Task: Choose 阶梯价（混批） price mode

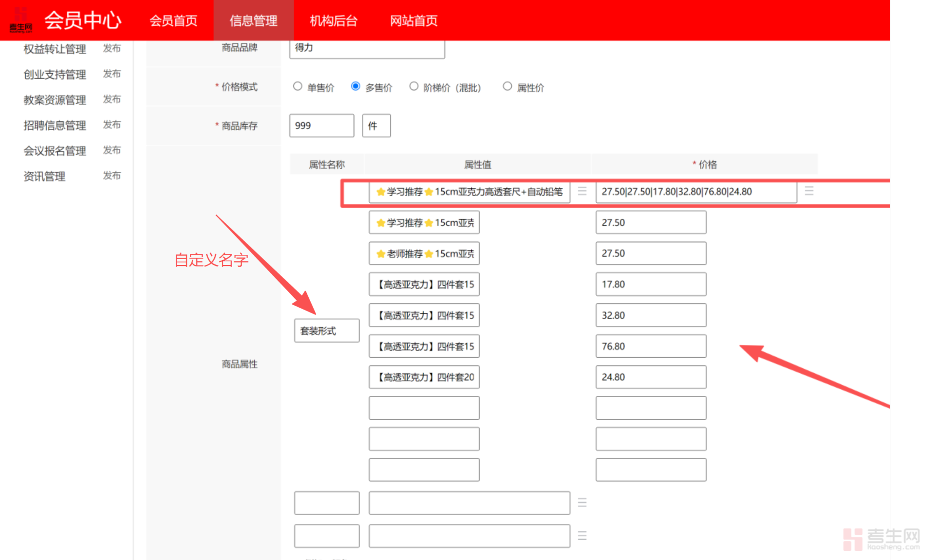Action: (414, 86)
